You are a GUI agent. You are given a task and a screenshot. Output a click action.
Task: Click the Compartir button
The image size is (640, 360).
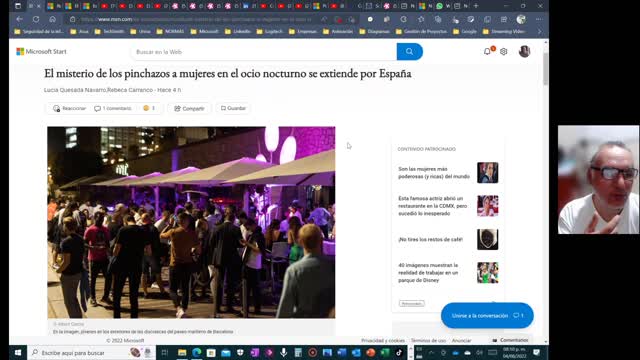[189, 108]
